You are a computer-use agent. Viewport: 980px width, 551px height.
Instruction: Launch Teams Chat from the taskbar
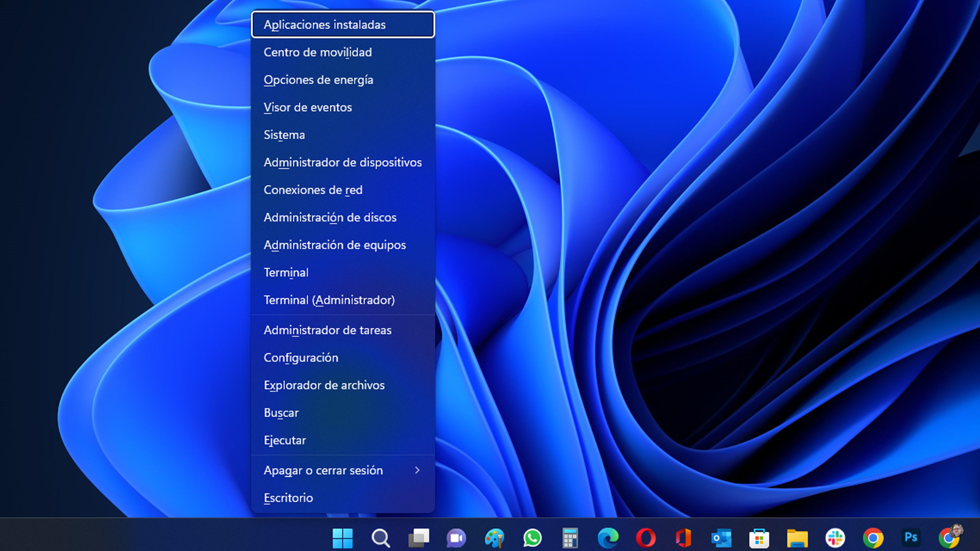coord(456,538)
